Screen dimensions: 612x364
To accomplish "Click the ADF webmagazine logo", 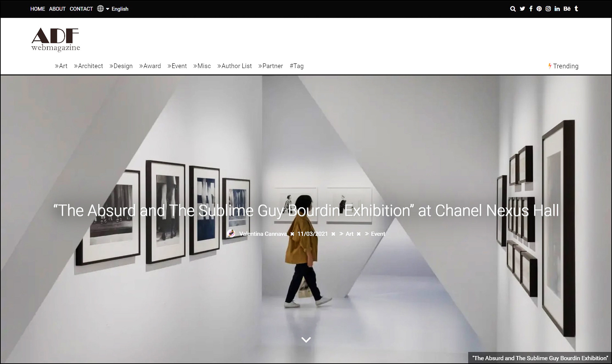I will (x=55, y=40).
